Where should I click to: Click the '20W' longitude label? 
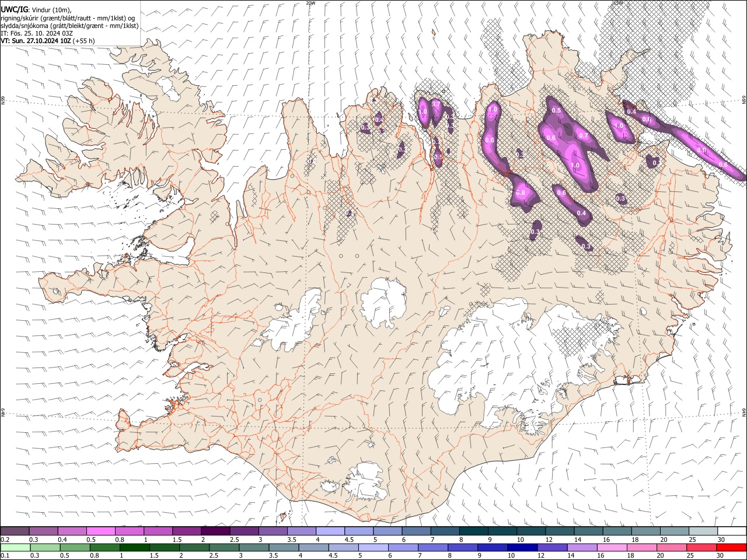(310, 2)
